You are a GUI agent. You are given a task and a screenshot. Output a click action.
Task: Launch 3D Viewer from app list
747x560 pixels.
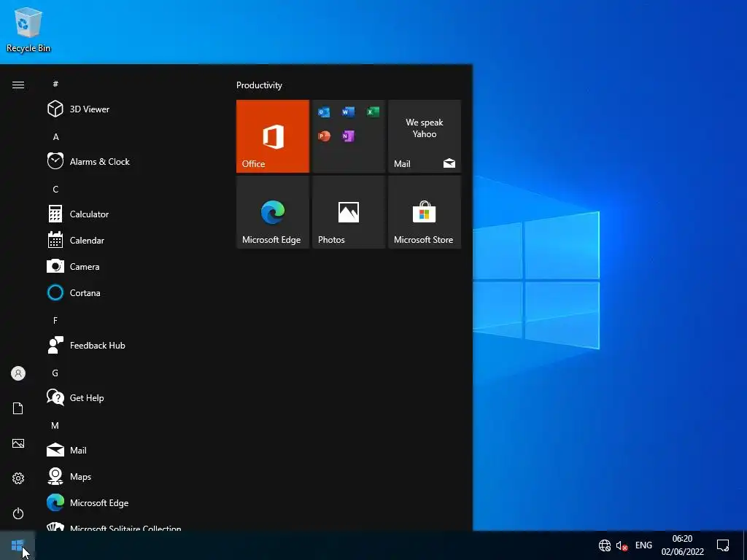pyautogui.click(x=133, y=109)
